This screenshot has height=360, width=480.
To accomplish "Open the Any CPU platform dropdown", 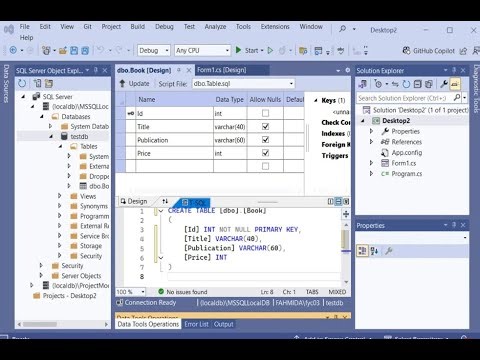I will coord(203,50).
